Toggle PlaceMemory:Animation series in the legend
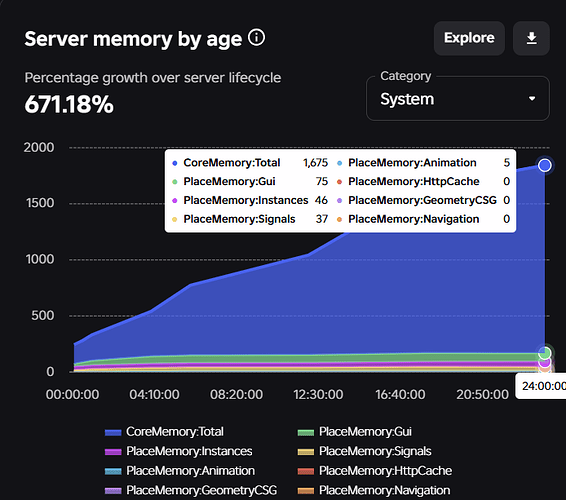The height and width of the screenshot is (500, 566). click(180, 471)
